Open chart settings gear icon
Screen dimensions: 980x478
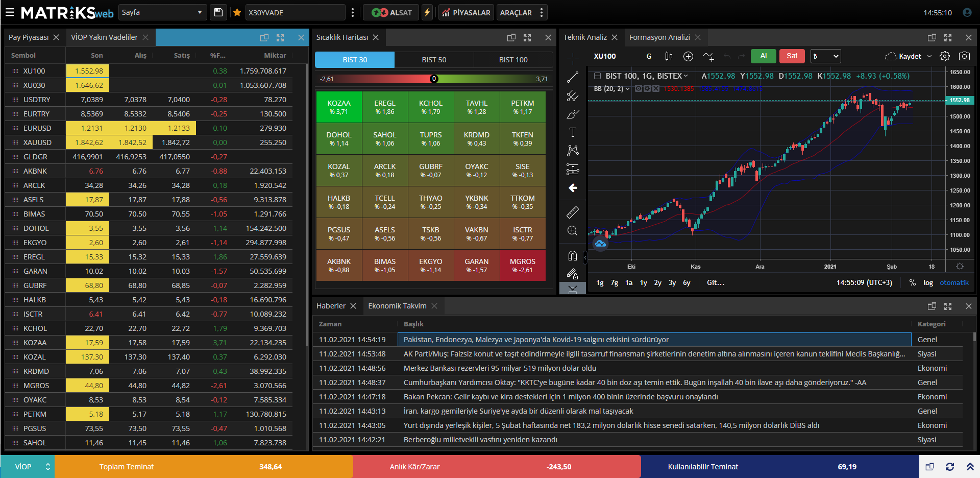945,56
